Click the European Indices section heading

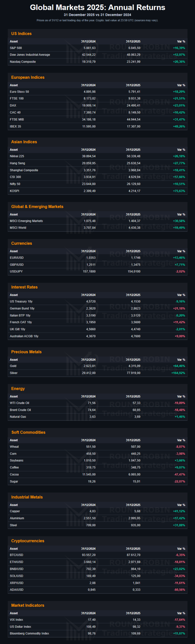pyautogui.click(x=28, y=77)
